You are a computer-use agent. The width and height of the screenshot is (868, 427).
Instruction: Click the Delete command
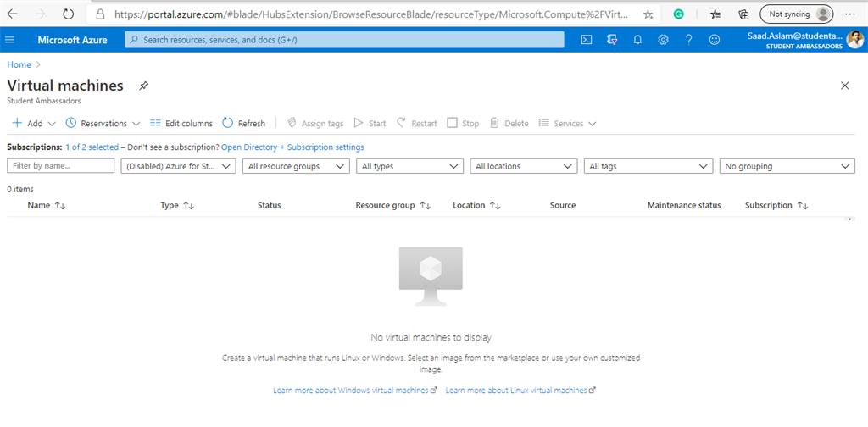(509, 124)
